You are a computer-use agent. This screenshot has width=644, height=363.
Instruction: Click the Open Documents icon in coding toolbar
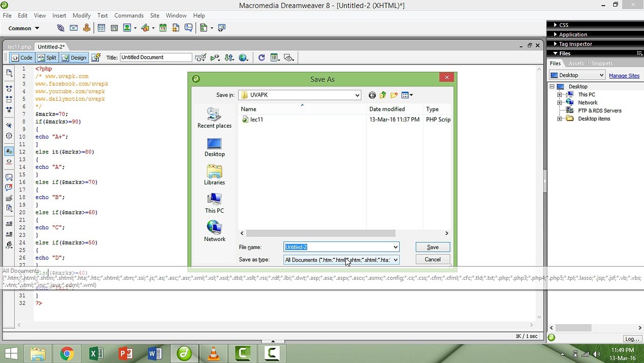[9, 73]
